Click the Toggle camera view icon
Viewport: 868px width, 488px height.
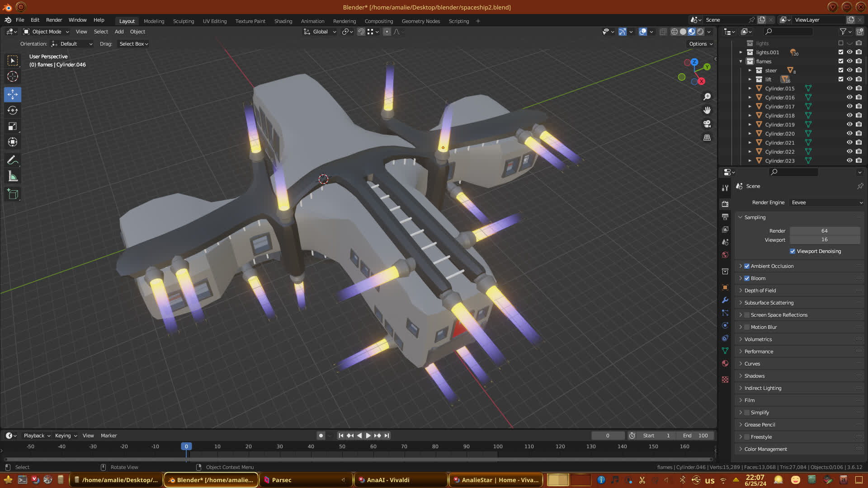[x=707, y=124]
